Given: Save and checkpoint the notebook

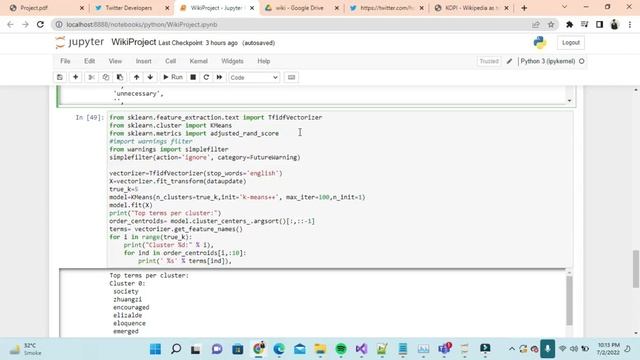Looking at the screenshot, I should [60, 77].
